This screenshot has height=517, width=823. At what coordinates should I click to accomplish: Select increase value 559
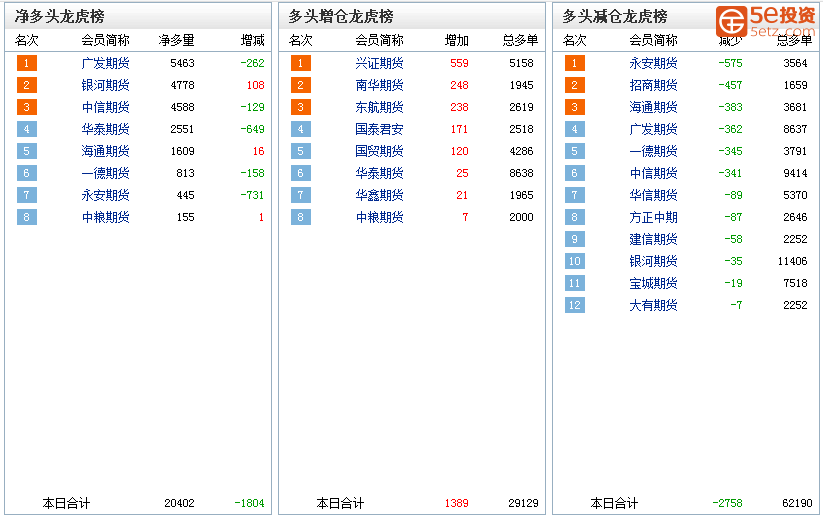[459, 64]
